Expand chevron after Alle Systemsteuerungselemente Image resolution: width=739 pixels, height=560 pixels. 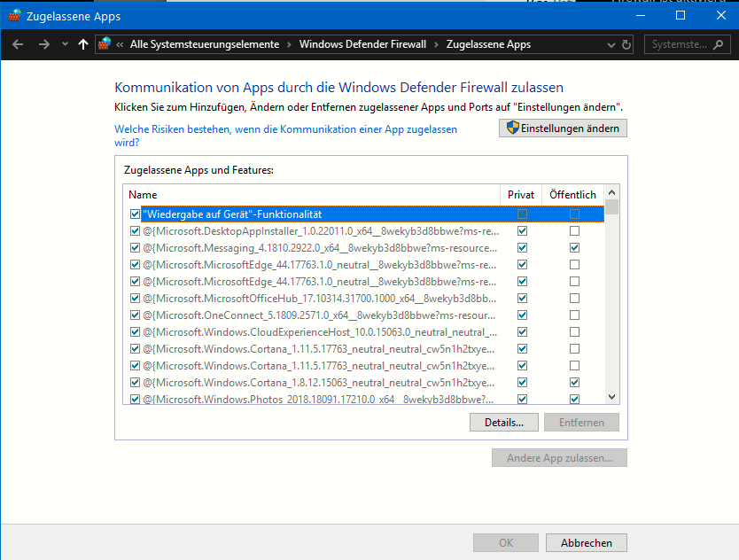[x=289, y=44]
